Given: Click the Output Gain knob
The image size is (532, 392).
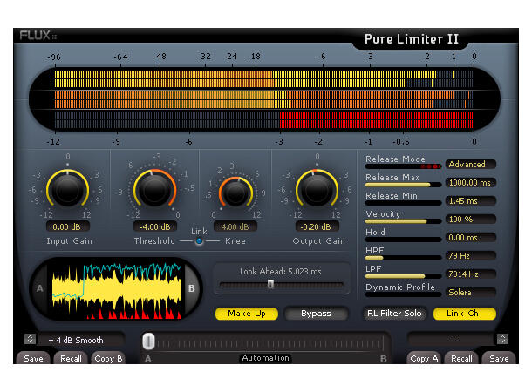Looking at the screenshot, I should 317,190.
